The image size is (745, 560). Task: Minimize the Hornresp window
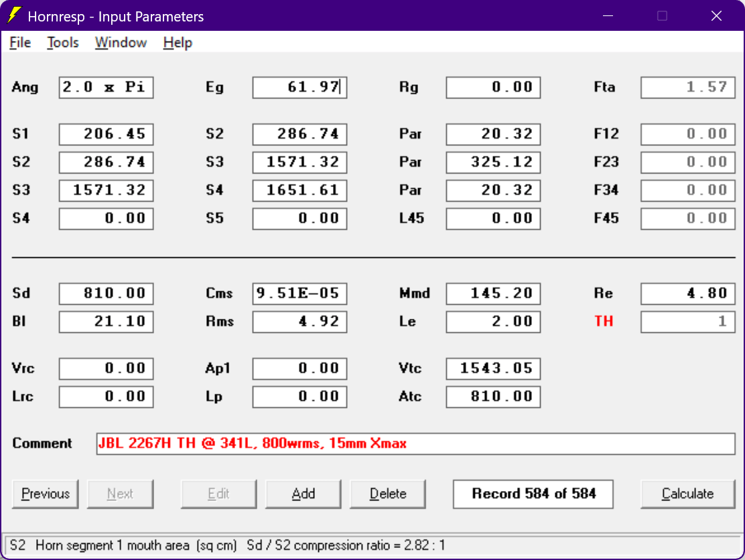608,15
